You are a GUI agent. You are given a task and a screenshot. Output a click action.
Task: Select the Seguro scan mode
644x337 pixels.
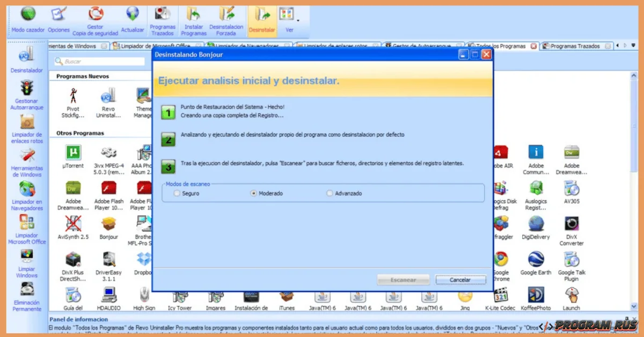pyautogui.click(x=177, y=193)
